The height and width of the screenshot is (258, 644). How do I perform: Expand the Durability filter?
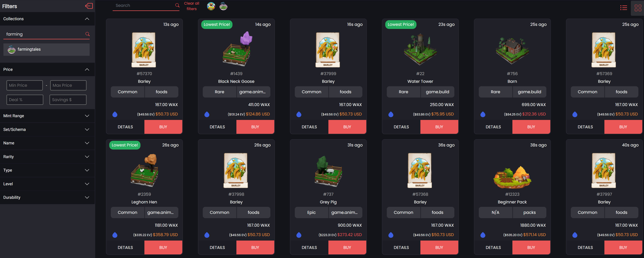pyautogui.click(x=47, y=197)
